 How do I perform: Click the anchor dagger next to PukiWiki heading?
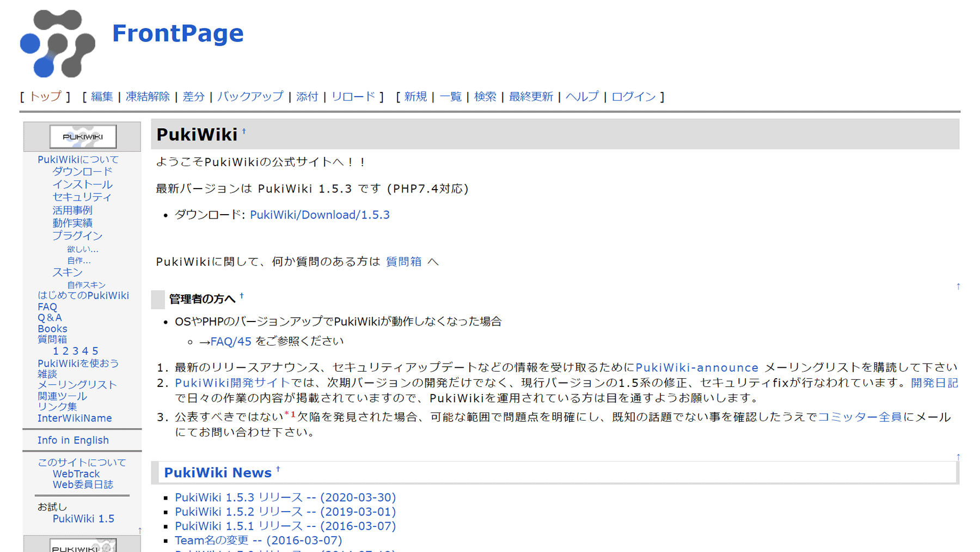(244, 131)
